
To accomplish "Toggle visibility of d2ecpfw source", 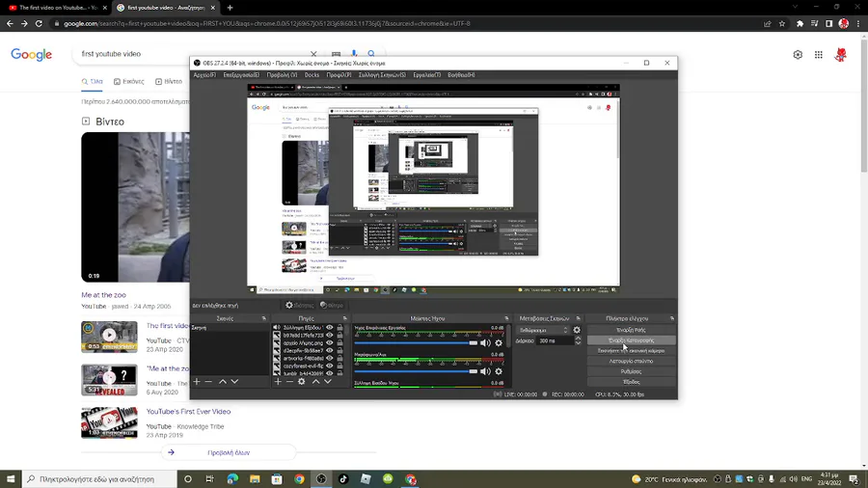I will pyautogui.click(x=330, y=351).
